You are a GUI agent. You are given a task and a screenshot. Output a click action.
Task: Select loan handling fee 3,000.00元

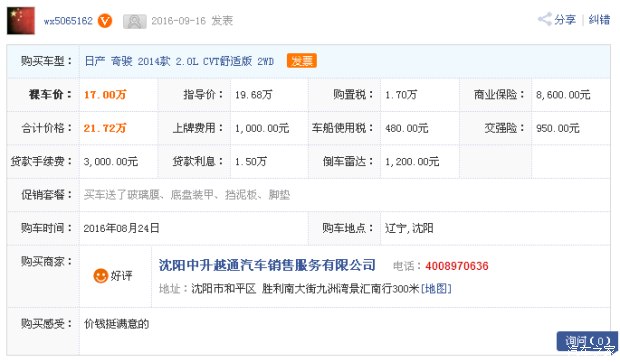click(111, 162)
